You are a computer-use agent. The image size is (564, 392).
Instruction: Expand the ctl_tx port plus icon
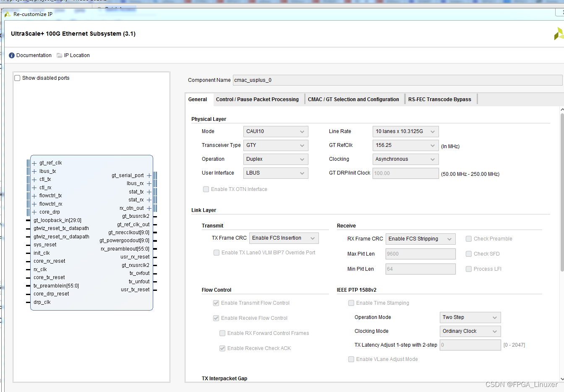pos(34,179)
